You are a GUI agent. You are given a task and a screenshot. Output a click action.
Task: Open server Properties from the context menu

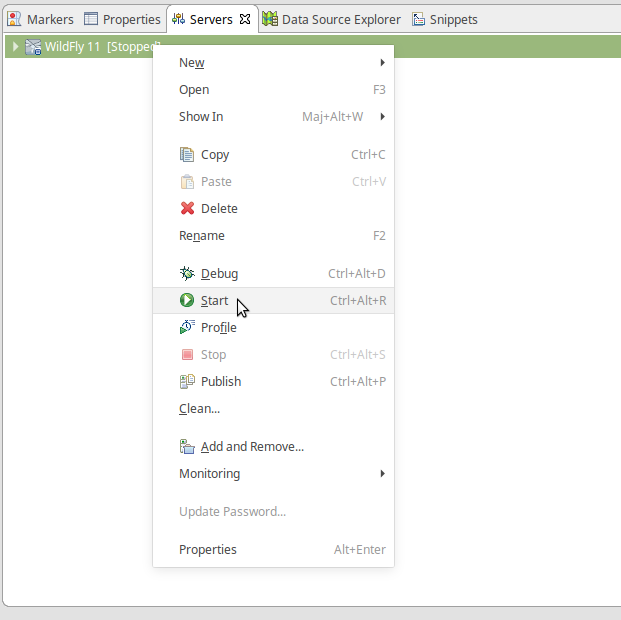(273, 549)
